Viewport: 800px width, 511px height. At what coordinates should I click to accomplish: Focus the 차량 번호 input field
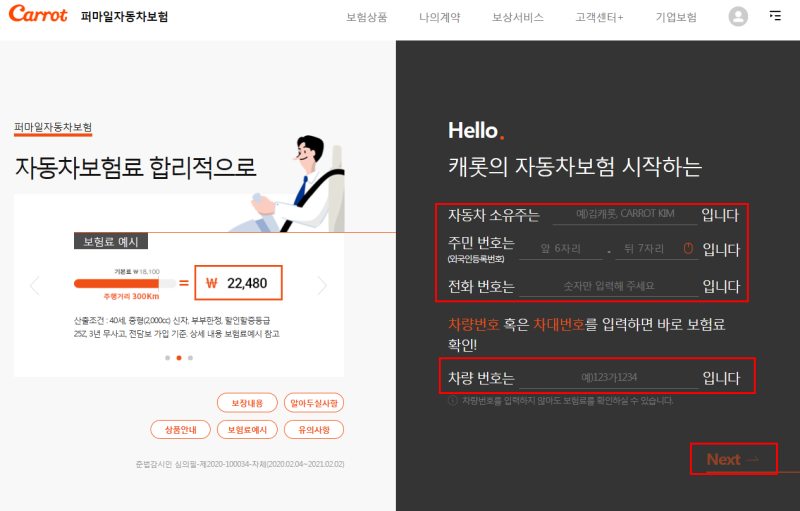click(x=609, y=378)
